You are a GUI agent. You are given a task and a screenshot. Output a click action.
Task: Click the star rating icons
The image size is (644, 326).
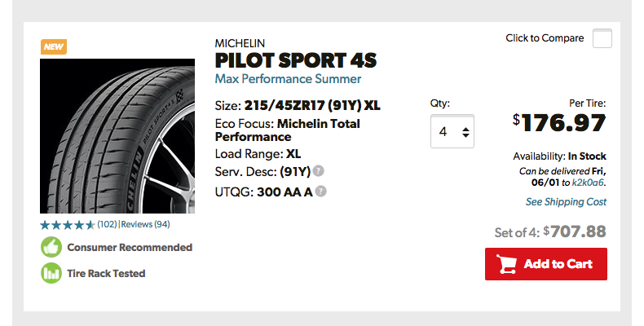click(x=67, y=224)
